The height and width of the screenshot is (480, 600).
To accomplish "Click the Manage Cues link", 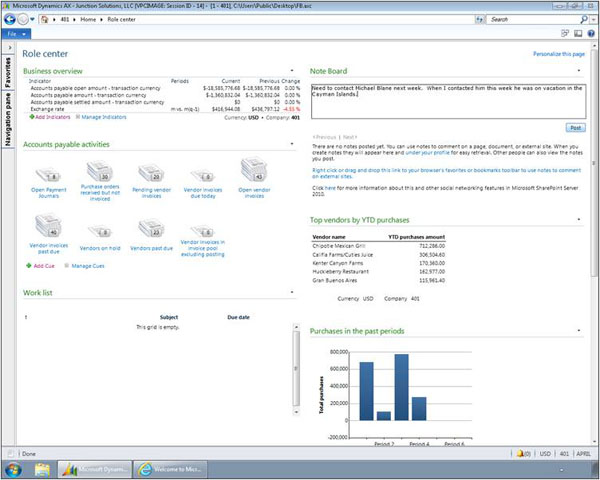I will [x=88, y=266].
